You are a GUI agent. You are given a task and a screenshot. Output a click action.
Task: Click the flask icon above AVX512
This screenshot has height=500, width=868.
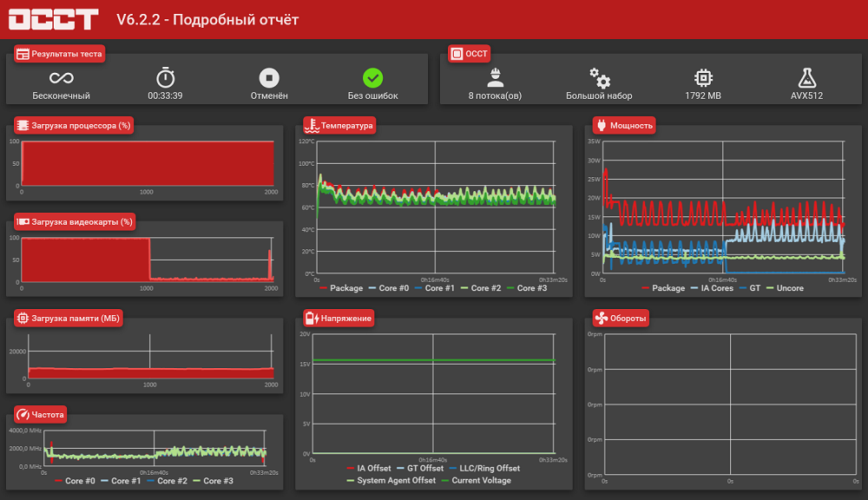[806, 78]
